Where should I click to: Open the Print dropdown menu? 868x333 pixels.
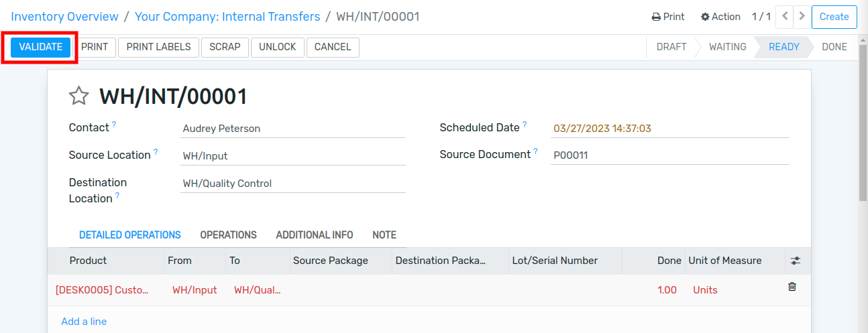point(668,17)
